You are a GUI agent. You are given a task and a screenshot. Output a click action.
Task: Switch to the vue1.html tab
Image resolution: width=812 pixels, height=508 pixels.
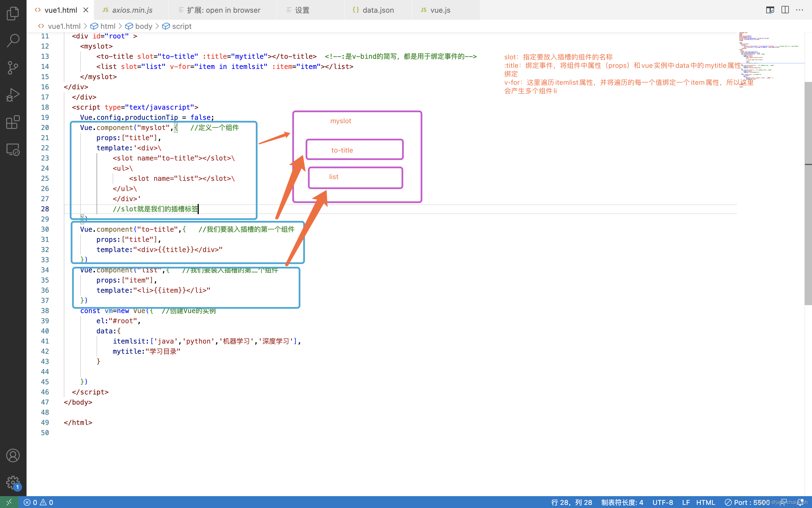pos(60,10)
